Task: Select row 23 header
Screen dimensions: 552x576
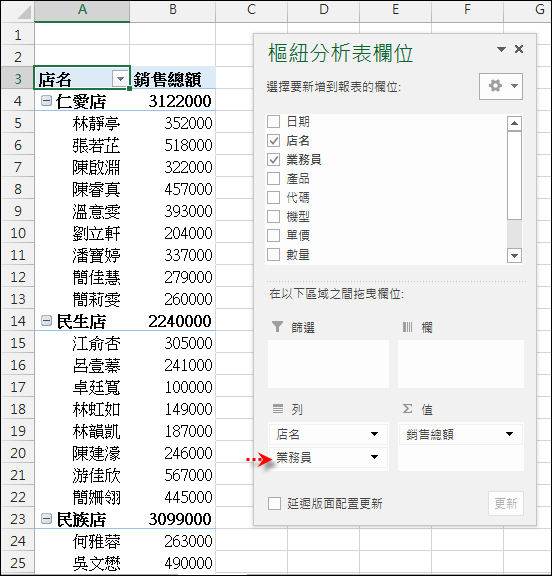Action: pyautogui.click(x=18, y=519)
